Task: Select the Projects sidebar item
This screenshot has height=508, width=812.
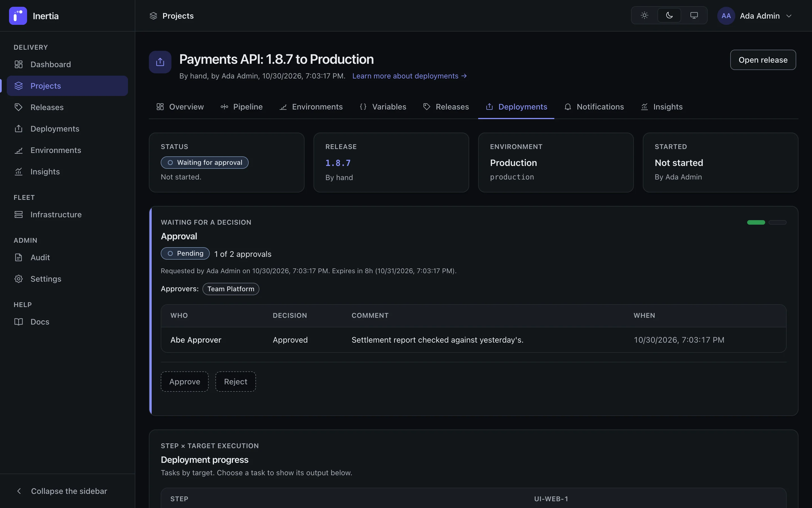Action: click(x=67, y=86)
